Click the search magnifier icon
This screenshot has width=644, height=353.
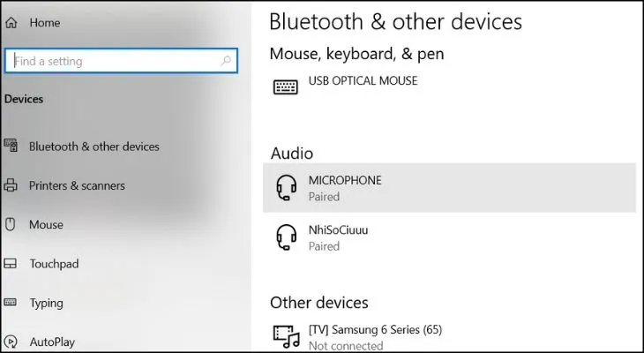(227, 61)
